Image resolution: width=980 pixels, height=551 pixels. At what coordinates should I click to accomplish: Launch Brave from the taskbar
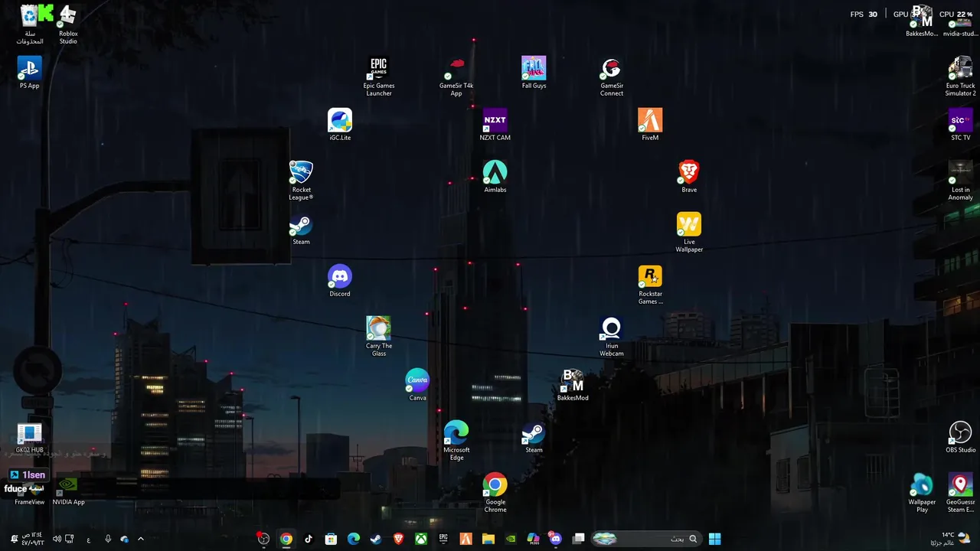[398, 539]
